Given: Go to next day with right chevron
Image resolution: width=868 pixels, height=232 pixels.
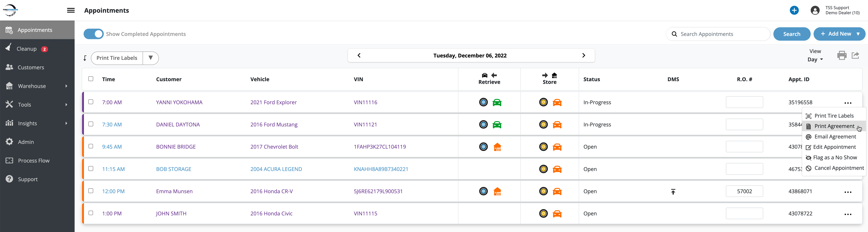Looking at the screenshot, I should (x=584, y=56).
